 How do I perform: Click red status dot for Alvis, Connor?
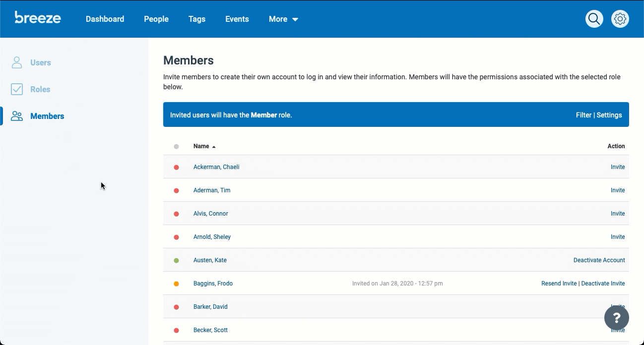click(x=176, y=214)
